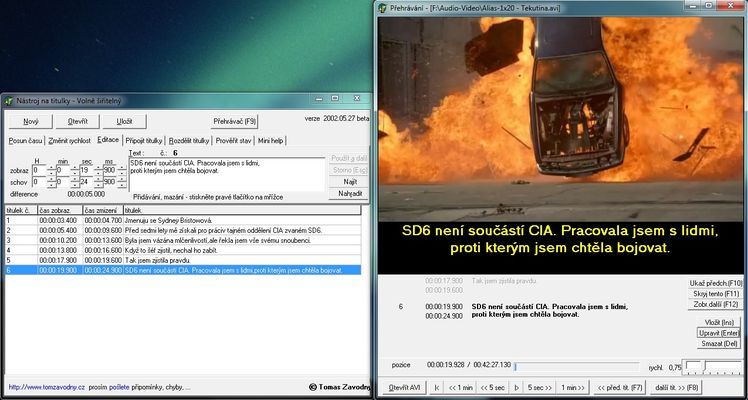Click the zobraz seconds field showing 19

click(x=86, y=170)
